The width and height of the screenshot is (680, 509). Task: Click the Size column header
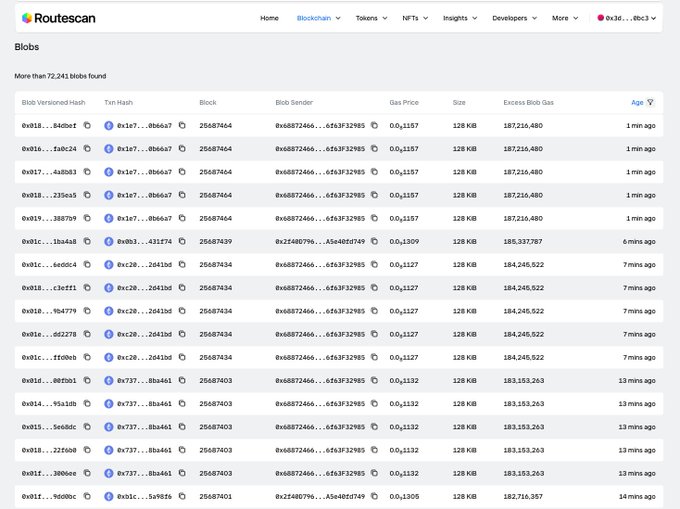[x=459, y=102]
